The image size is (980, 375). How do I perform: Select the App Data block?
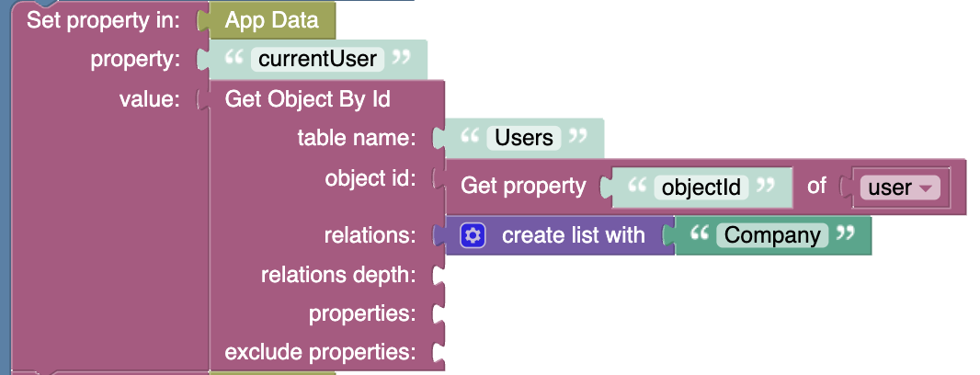point(272,20)
